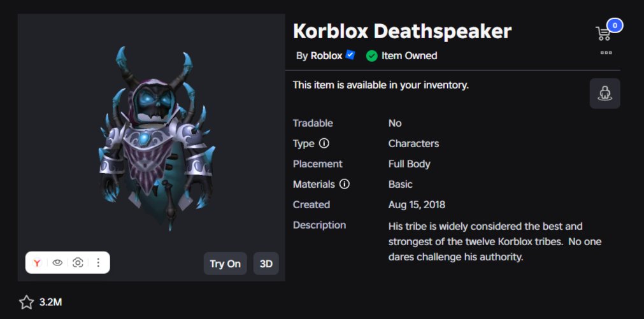The width and height of the screenshot is (644, 319).
Task: Click the Korblox Deathspeaker character thumbnail
Action: (x=157, y=138)
